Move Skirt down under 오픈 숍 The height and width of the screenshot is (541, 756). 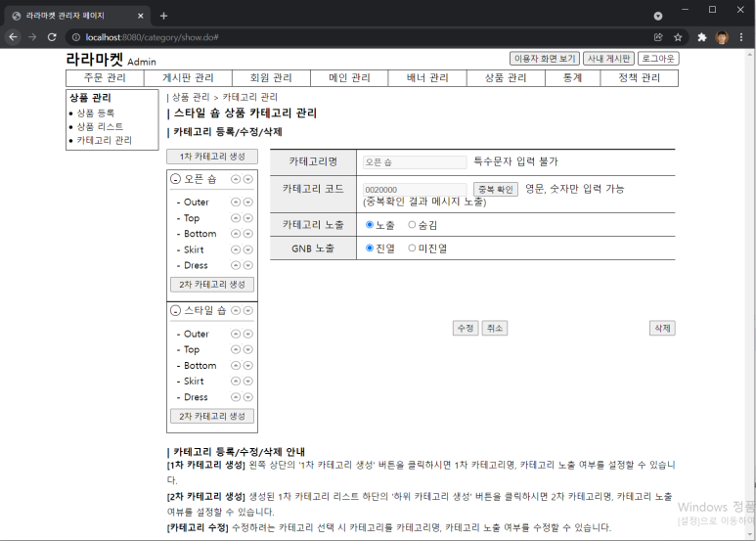tap(247, 249)
